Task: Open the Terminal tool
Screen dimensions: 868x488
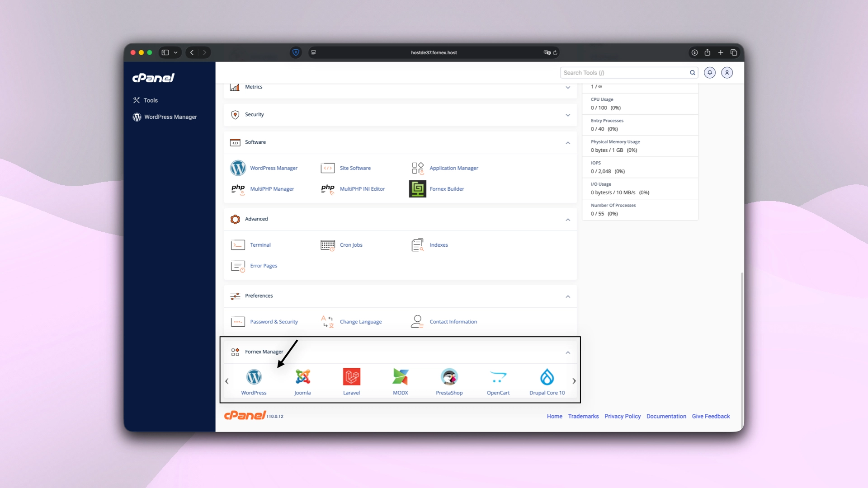Action: [260, 244]
